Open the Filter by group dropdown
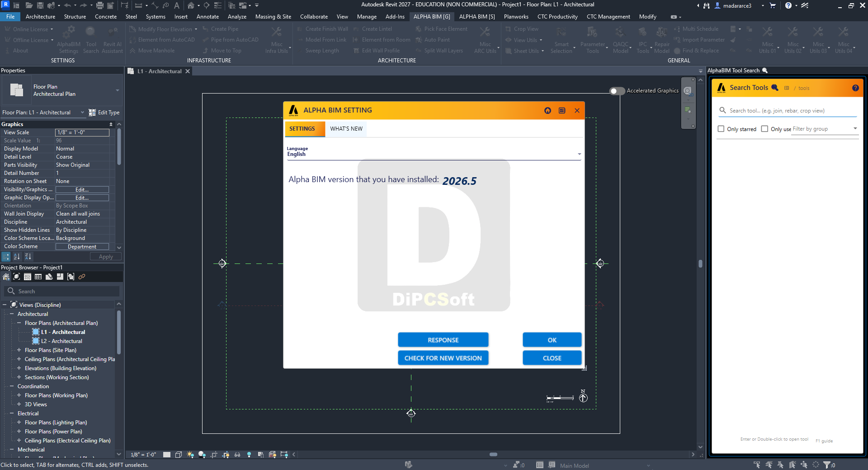This screenshot has width=868, height=470. pyautogui.click(x=825, y=129)
